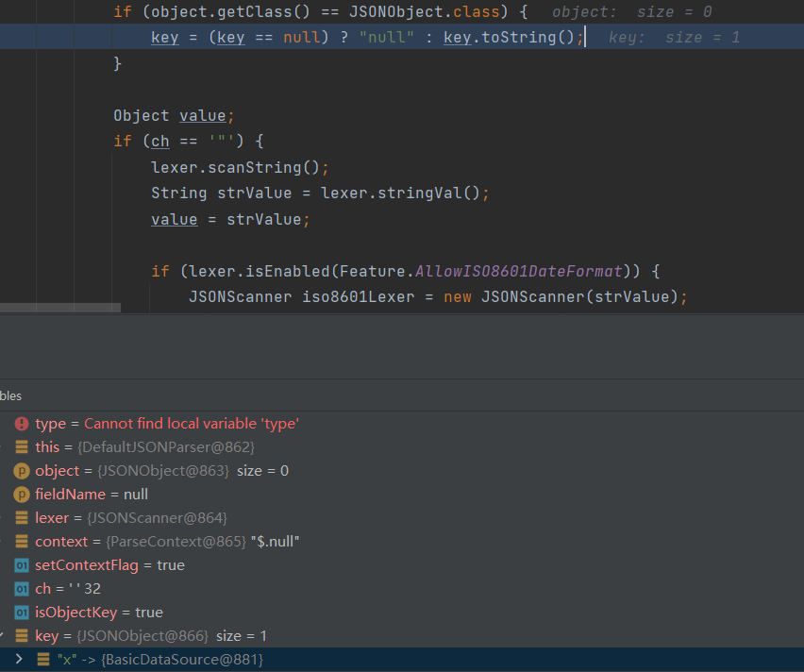The image size is (804, 672).
Task: Click the parameter icon beside 'fieldName'
Action: pyautogui.click(x=22, y=495)
